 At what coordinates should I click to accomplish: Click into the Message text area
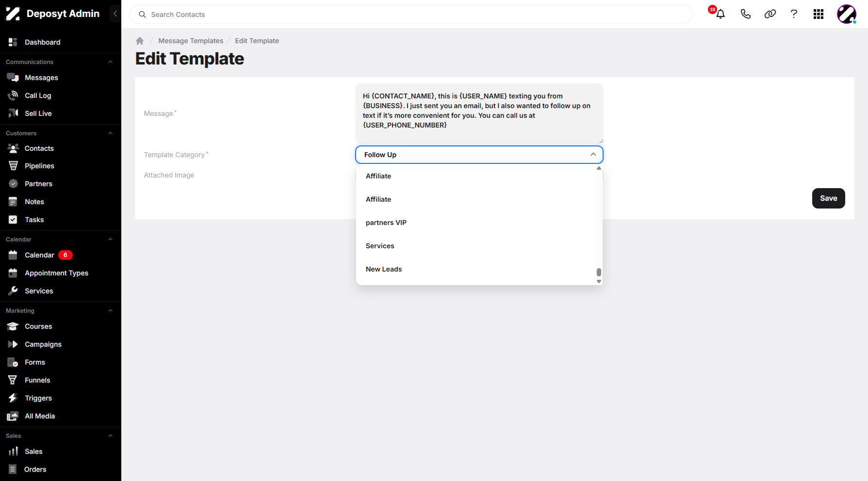[x=479, y=113]
